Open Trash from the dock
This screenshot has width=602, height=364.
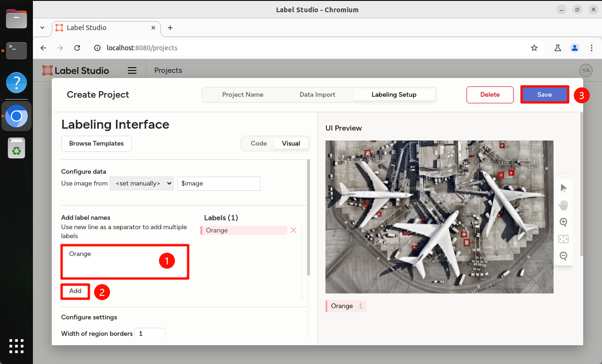[16, 147]
